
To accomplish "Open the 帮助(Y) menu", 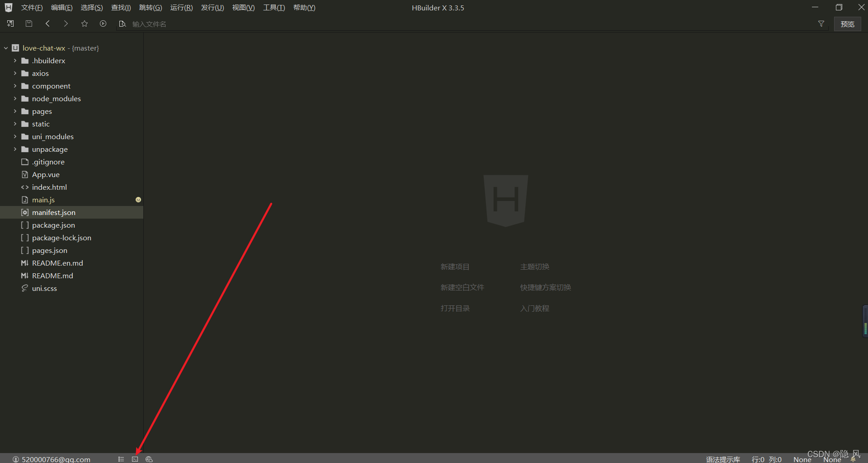I will click(304, 8).
